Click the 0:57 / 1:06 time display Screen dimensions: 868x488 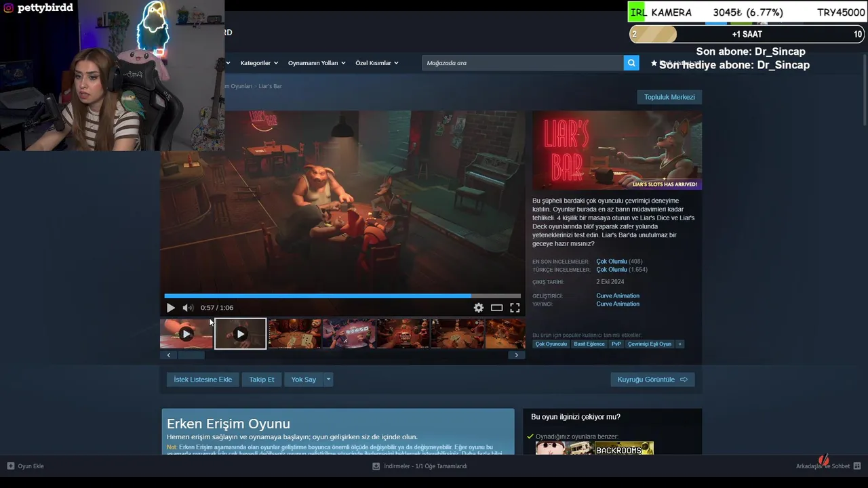(217, 308)
